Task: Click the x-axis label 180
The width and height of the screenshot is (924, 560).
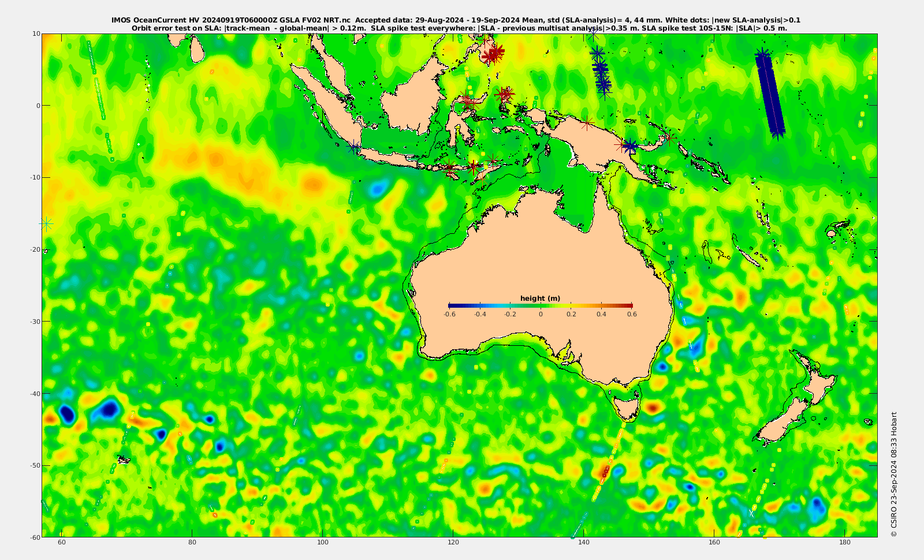Action: tap(845, 543)
